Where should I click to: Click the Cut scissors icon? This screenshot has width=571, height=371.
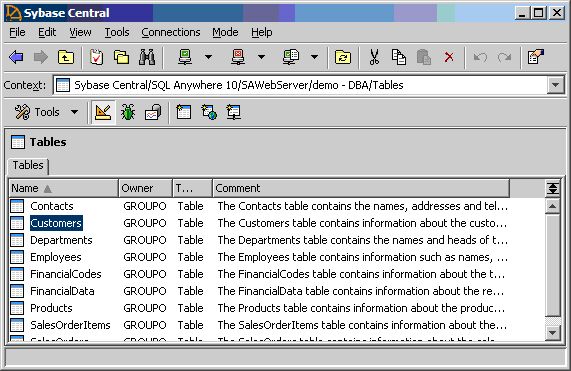[x=374, y=57]
